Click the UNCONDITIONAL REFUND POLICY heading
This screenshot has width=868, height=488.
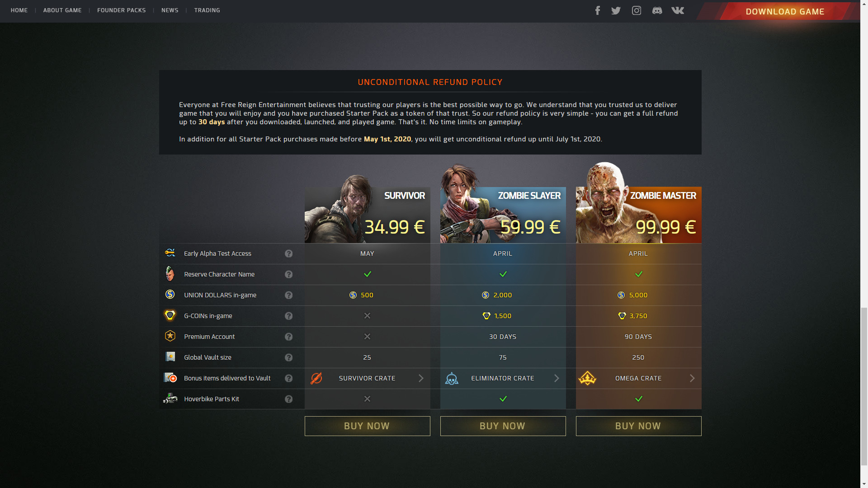point(430,82)
